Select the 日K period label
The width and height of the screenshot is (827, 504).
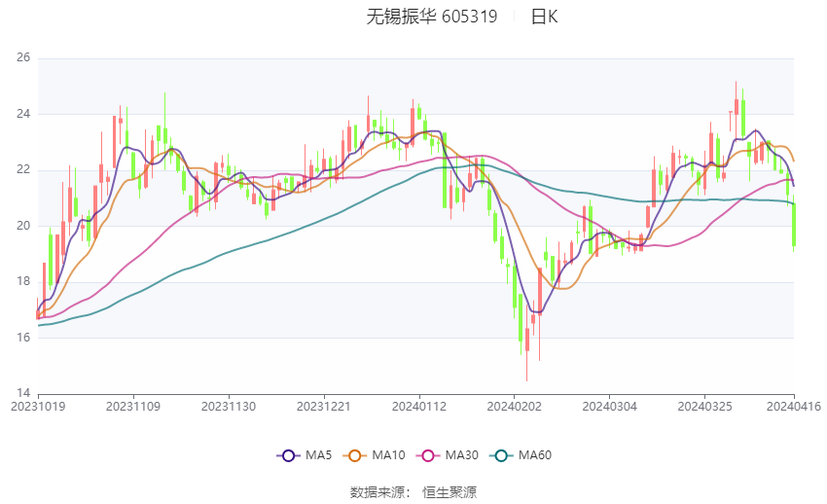click(544, 17)
